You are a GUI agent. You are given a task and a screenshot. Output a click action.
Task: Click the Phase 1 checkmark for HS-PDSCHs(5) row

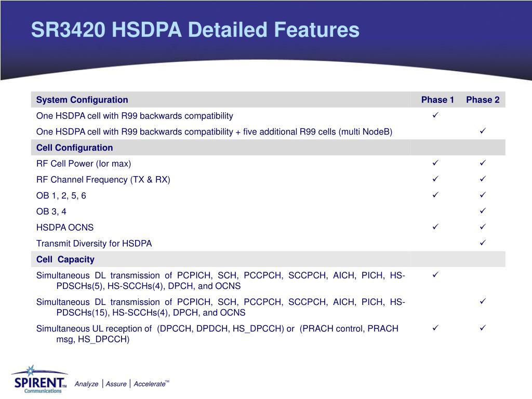click(435, 274)
